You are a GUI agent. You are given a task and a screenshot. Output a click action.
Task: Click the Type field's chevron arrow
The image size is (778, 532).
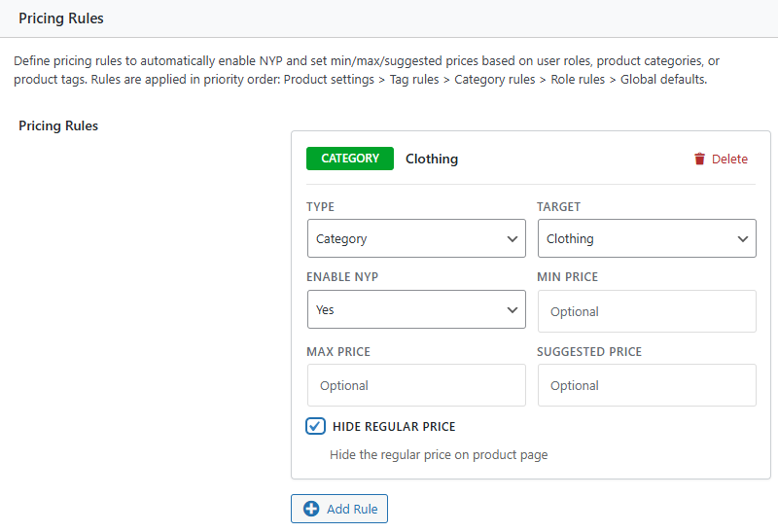513,238
